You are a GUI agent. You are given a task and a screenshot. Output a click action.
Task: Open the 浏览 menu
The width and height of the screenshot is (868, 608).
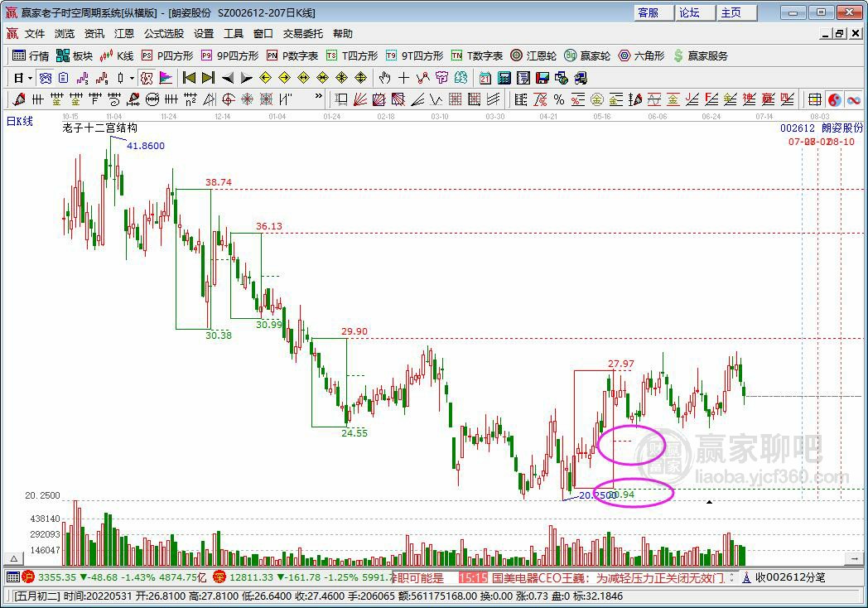tap(65, 34)
